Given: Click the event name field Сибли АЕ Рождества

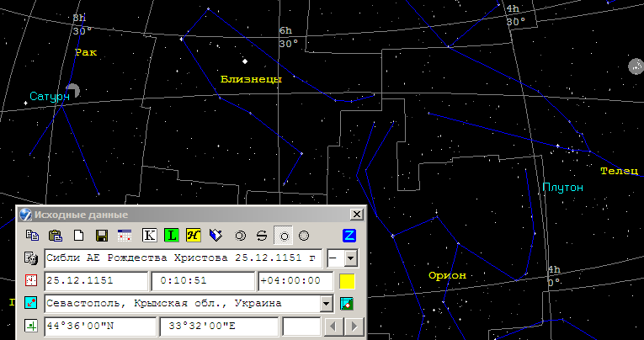Looking at the screenshot, I should click(184, 258).
